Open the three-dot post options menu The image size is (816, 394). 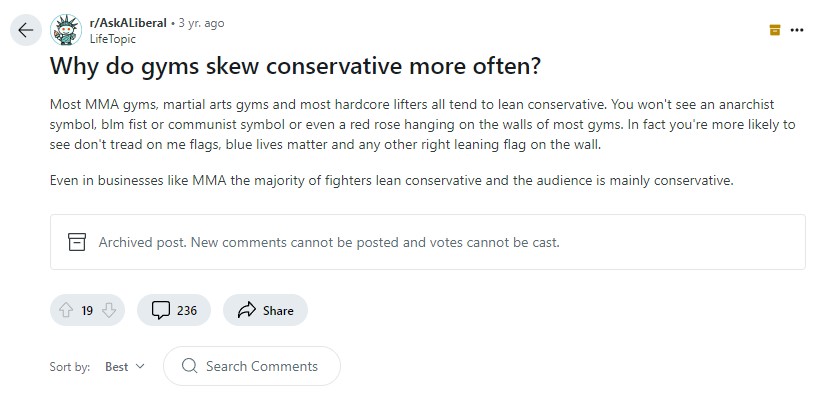pyautogui.click(x=797, y=30)
